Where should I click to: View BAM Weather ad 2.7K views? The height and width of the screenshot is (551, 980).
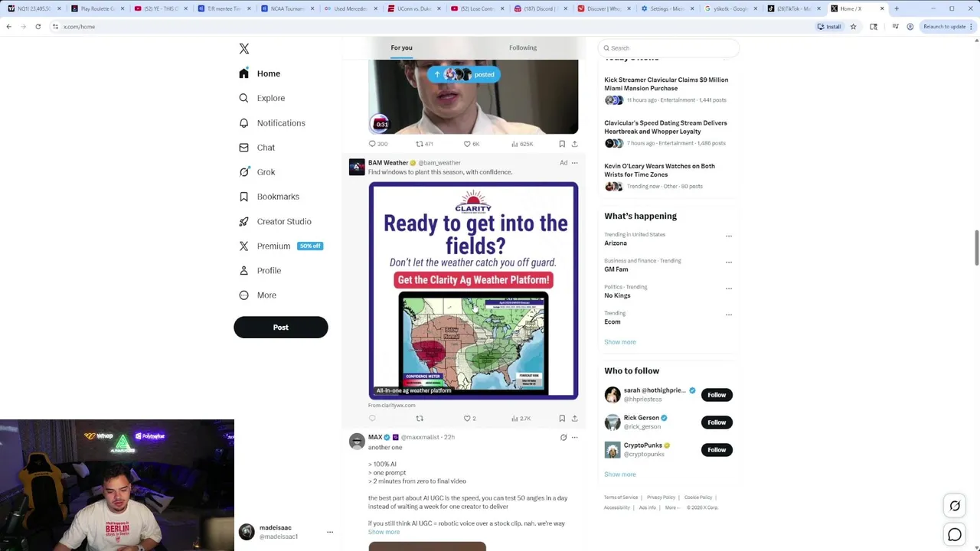(x=521, y=419)
